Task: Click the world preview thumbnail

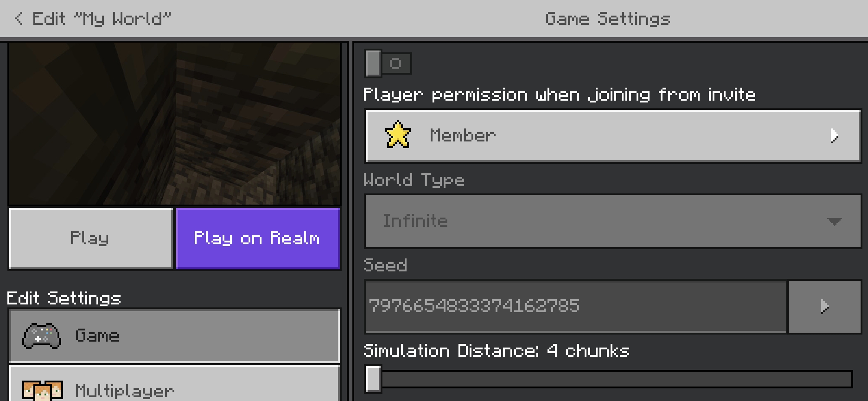Action: (x=174, y=124)
